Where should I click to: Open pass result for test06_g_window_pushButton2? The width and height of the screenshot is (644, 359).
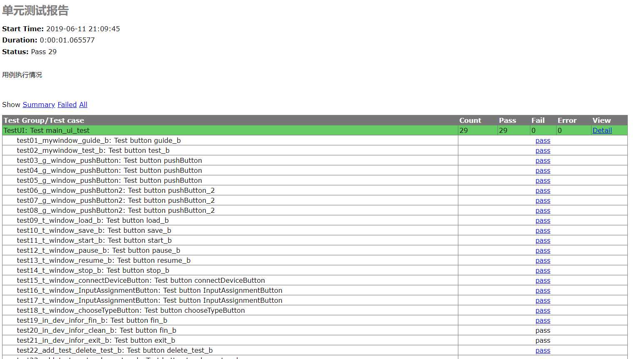(543, 190)
